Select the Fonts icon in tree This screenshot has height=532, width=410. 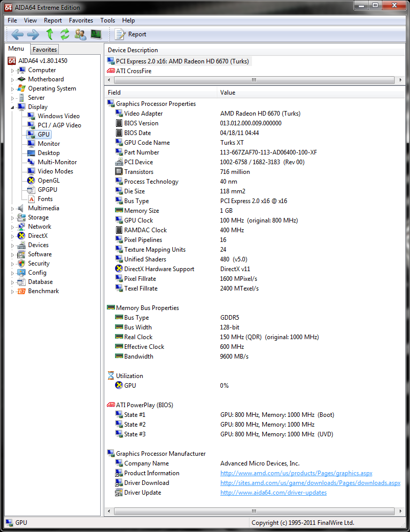pyautogui.click(x=31, y=199)
